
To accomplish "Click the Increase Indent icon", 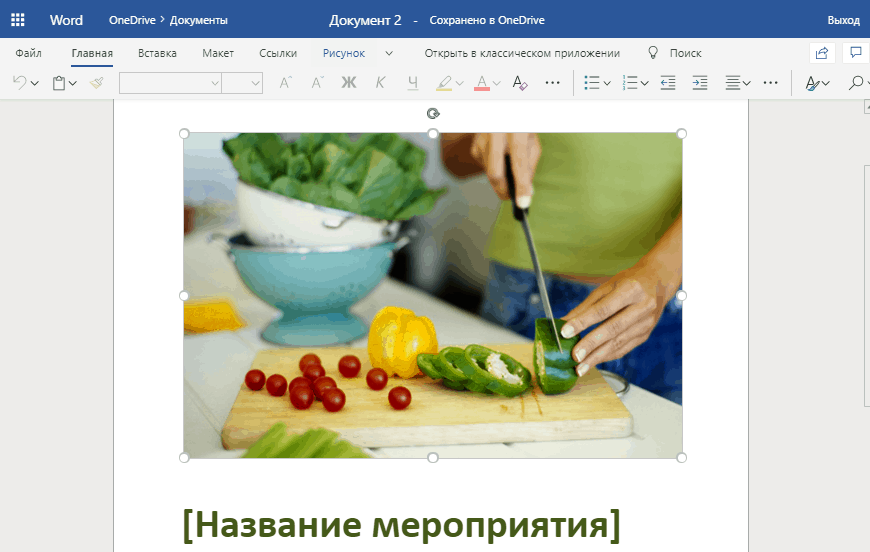I will coord(700,83).
